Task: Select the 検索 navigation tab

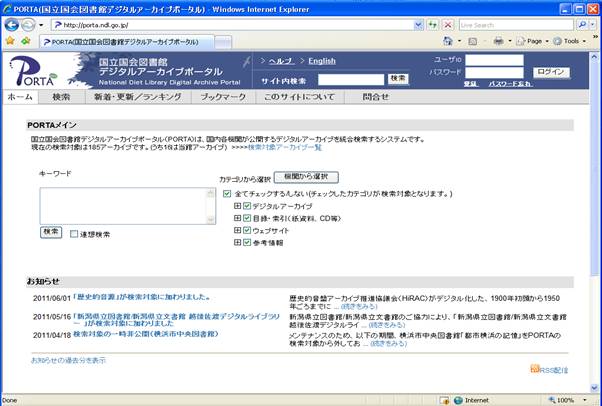Action: pos(61,97)
